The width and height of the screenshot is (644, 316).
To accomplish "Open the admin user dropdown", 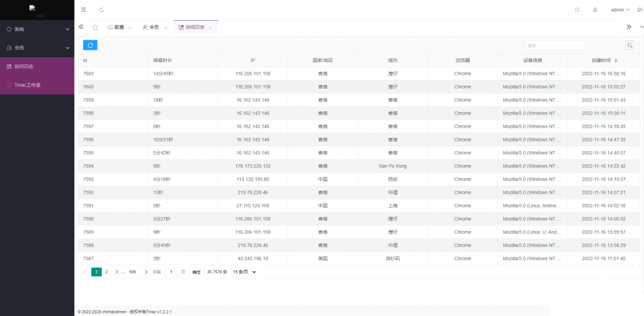I will [619, 10].
